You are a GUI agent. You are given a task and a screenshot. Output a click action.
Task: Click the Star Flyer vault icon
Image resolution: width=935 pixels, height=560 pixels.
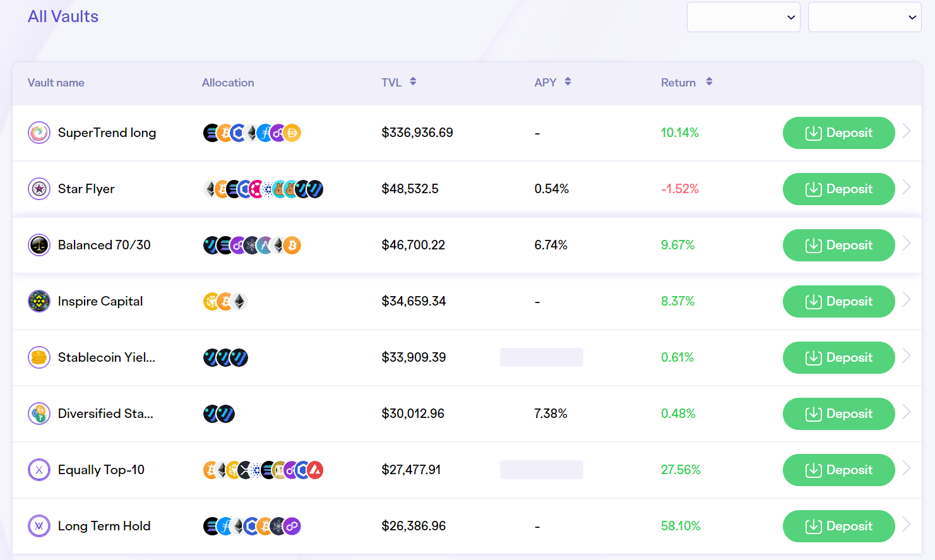[x=39, y=189]
